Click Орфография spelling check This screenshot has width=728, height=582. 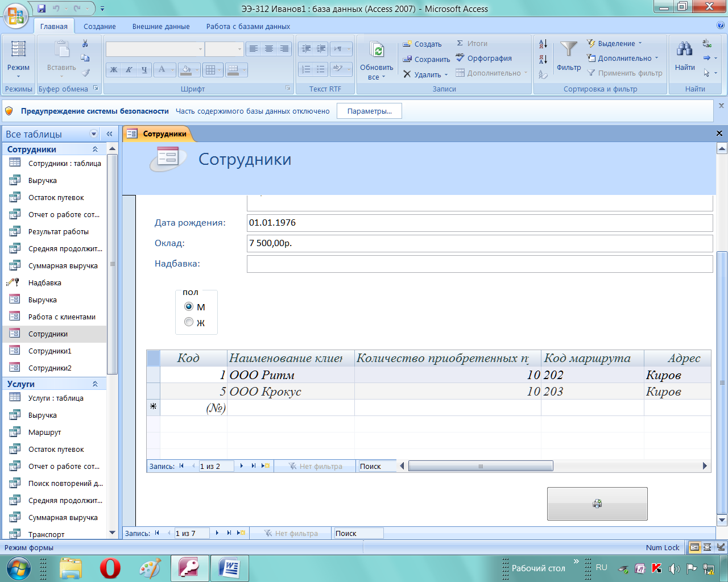tap(483, 58)
